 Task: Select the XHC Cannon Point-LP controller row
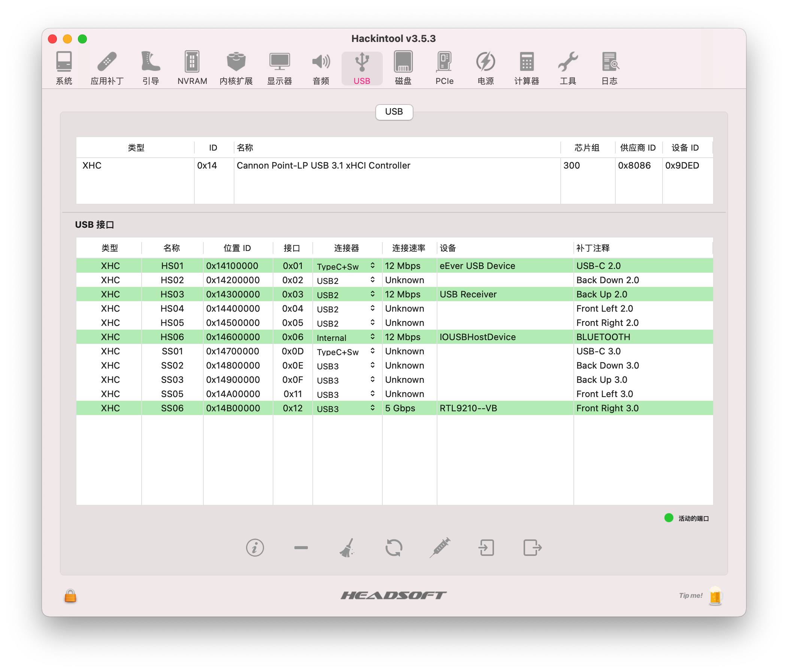(x=323, y=166)
